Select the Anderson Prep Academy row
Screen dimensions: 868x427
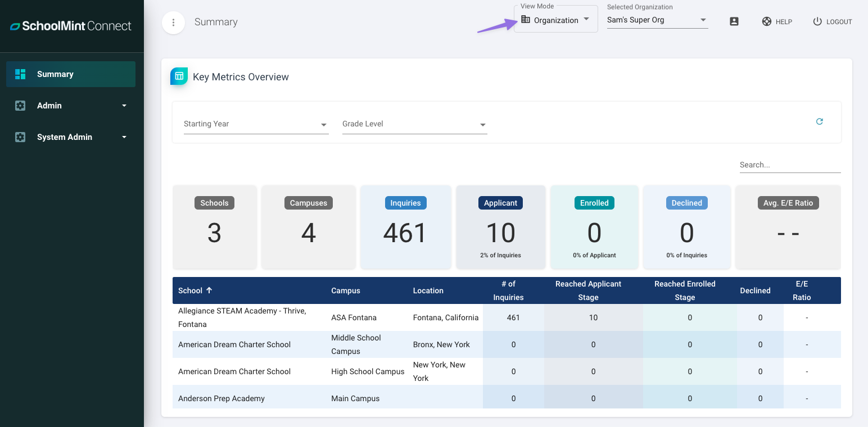(x=221, y=398)
